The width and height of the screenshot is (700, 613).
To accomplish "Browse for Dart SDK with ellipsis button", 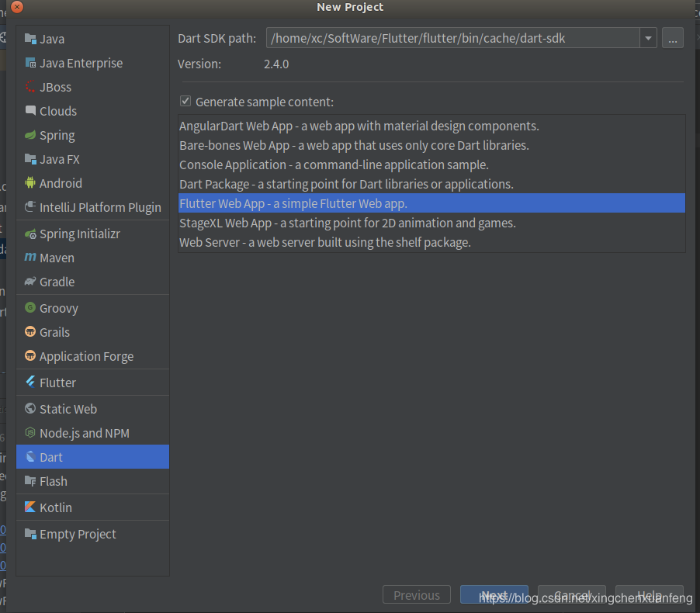I will pyautogui.click(x=672, y=38).
